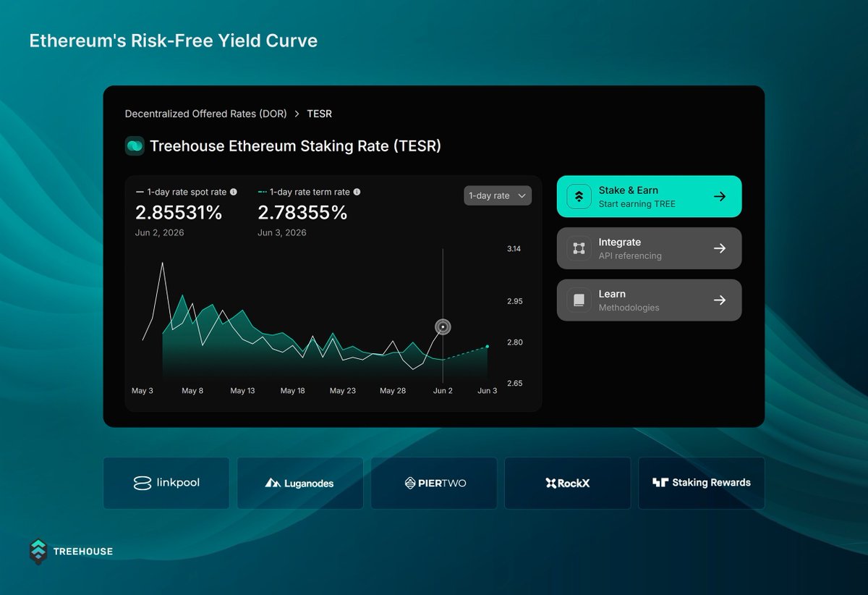The height and width of the screenshot is (595, 868).
Task: Click the Stake & Earn button
Action: [649, 196]
